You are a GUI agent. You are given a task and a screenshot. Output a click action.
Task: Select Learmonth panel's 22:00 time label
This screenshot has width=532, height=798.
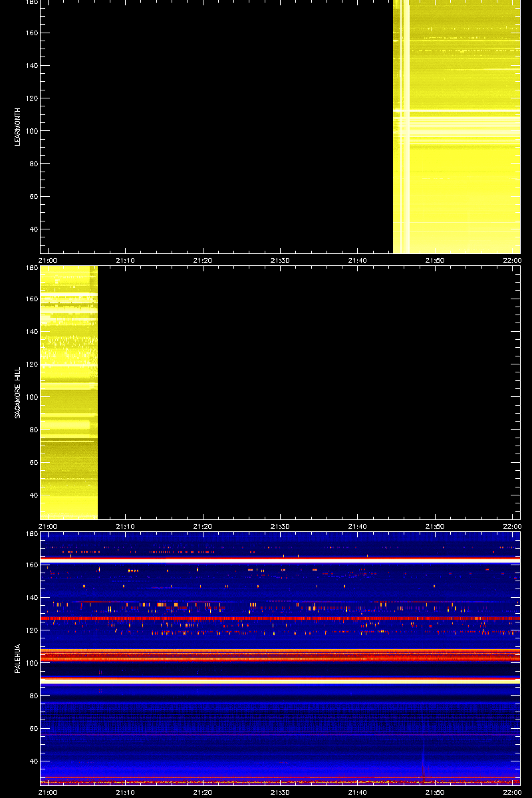pos(512,260)
